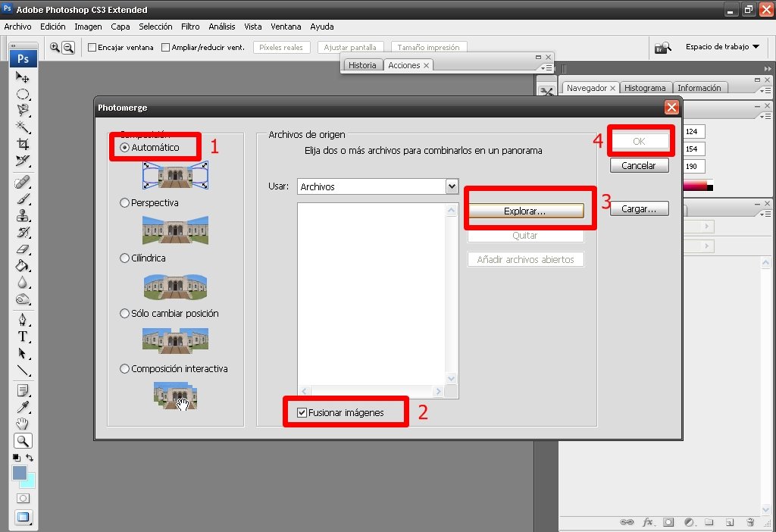Select the Eyedropper tool
This screenshot has height=532, width=776.
tap(23, 407)
